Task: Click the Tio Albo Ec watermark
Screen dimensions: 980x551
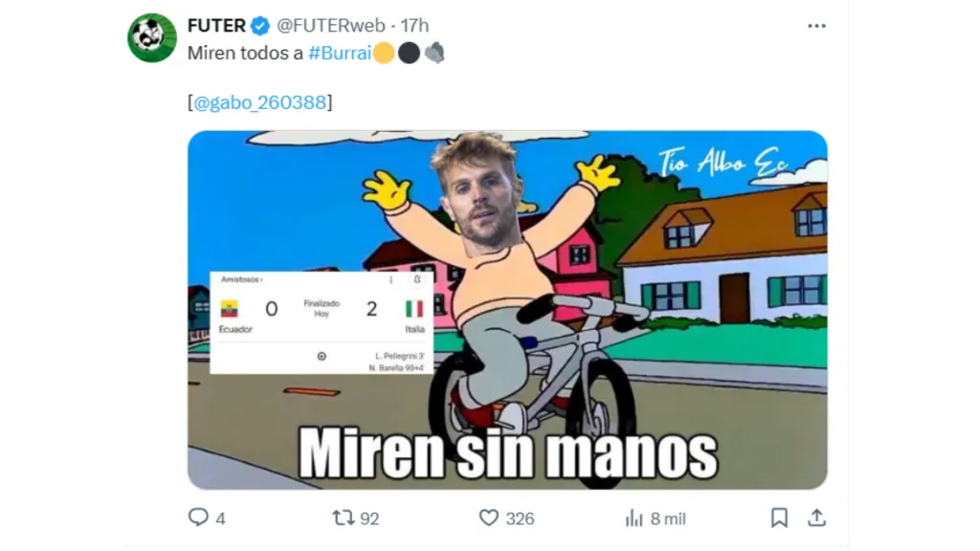Action: [724, 163]
